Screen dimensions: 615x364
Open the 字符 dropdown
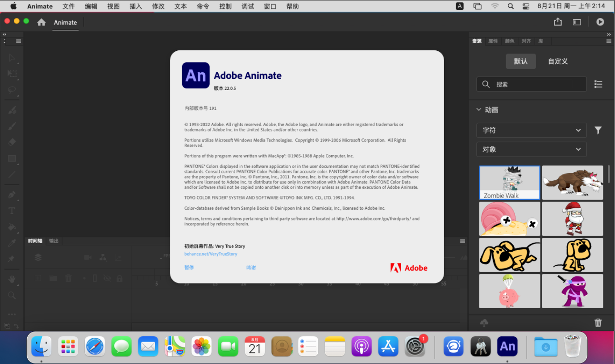click(x=532, y=130)
